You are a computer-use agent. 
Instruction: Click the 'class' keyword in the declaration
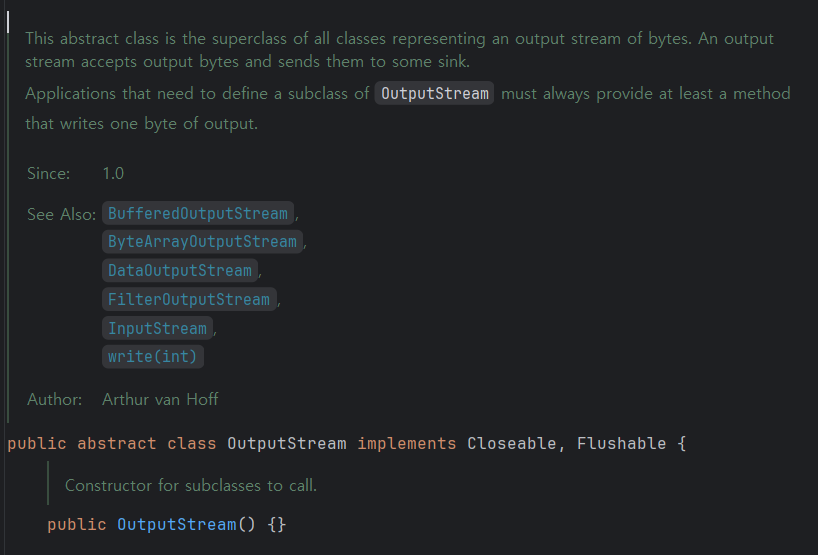point(191,443)
